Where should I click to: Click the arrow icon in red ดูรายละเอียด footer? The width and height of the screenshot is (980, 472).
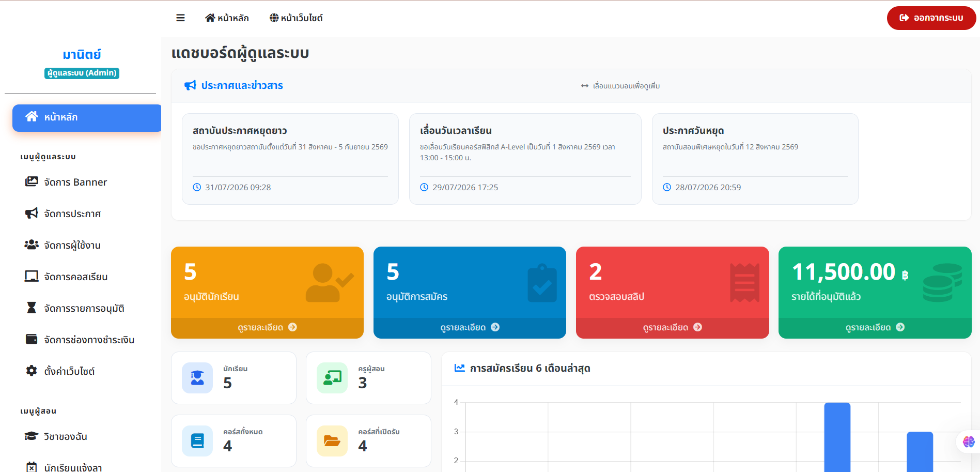click(x=698, y=327)
